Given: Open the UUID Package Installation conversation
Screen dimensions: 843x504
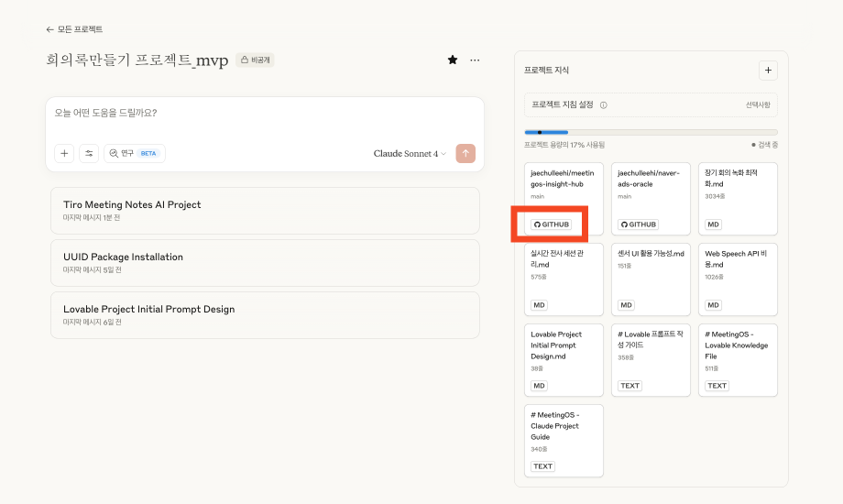Looking at the screenshot, I should pos(265,262).
